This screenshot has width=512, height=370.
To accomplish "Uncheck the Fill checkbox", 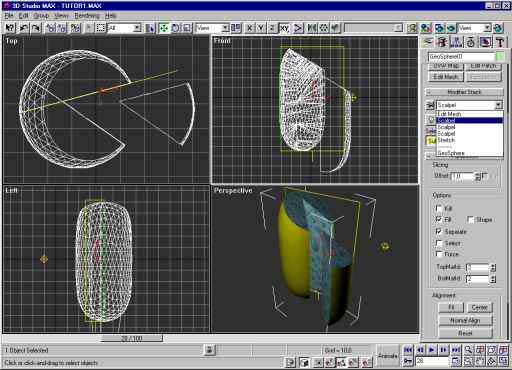I will (x=439, y=219).
